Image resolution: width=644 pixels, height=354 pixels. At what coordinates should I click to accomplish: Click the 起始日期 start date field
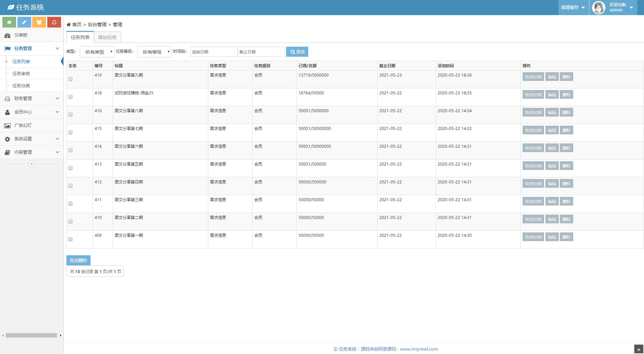(x=214, y=52)
